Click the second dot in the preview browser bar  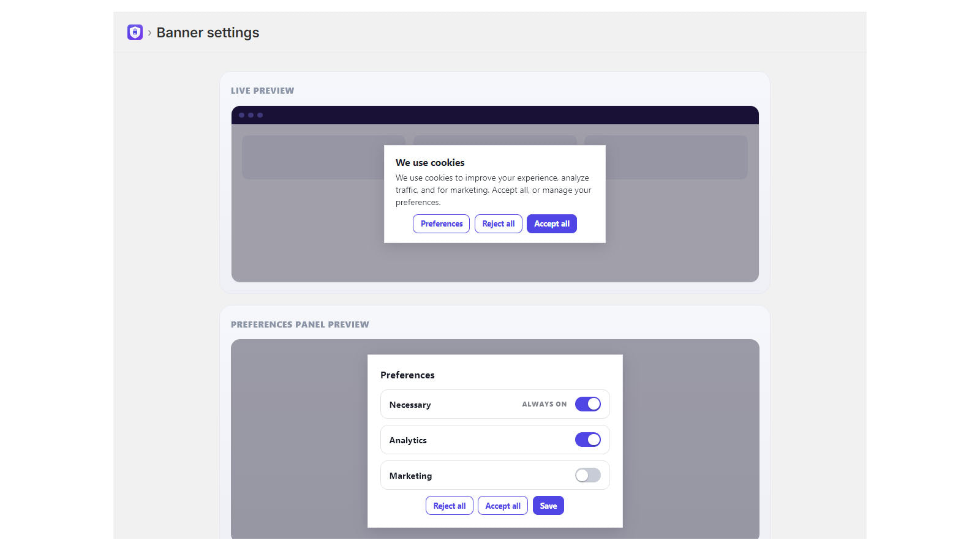(x=251, y=115)
